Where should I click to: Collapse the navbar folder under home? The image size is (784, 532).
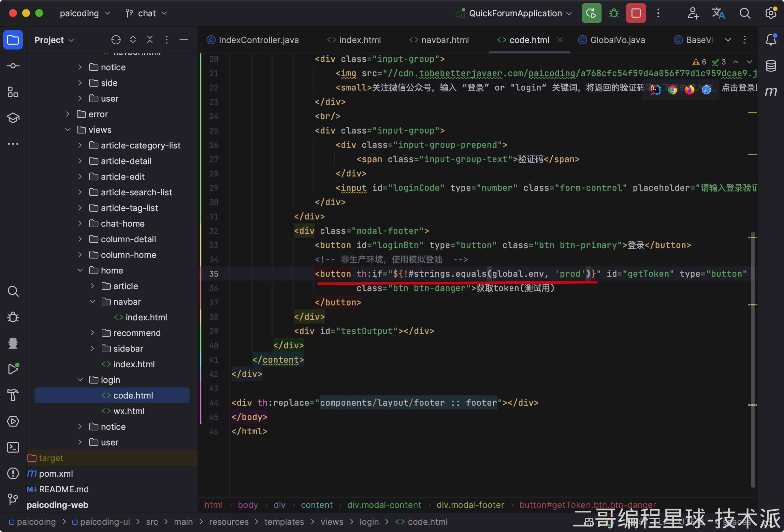coord(93,302)
